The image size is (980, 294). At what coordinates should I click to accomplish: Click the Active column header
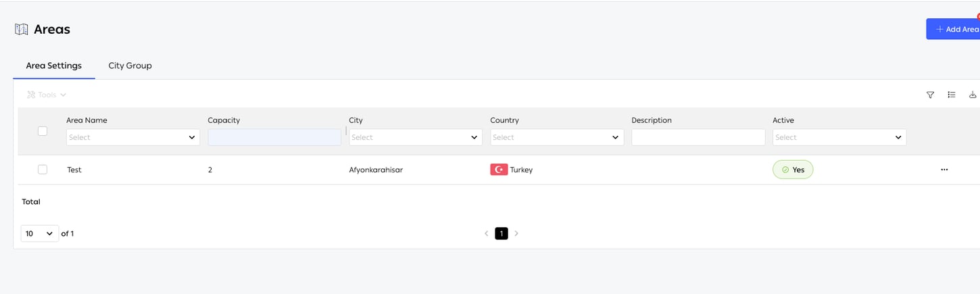click(783, 120)
